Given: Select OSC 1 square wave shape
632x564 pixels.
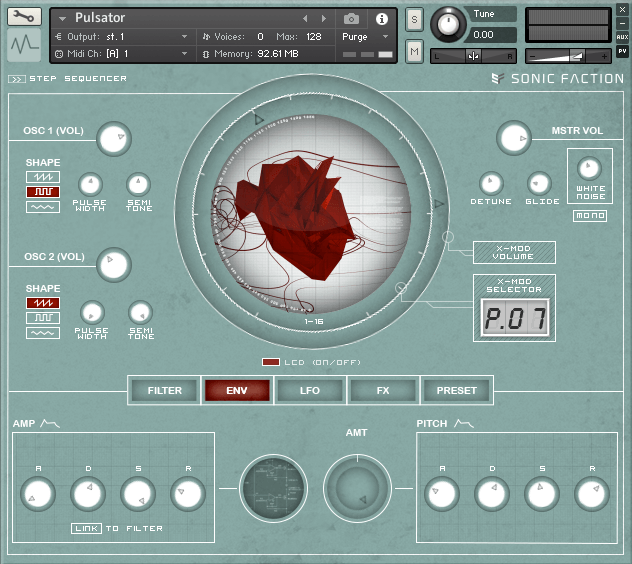Looking at the screenshot, I should coord(43,192).
